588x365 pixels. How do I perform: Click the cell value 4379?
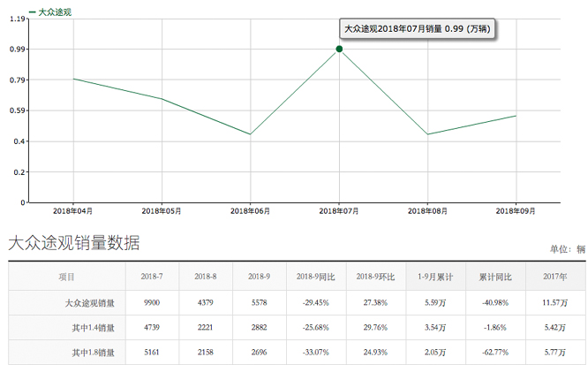pos(206,302)
